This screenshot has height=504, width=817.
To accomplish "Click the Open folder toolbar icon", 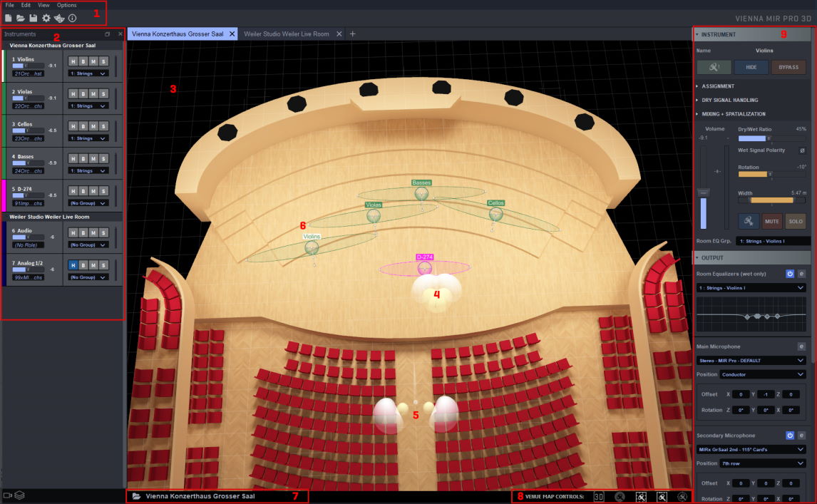I will pyautogui.click(x=21, y=19).
